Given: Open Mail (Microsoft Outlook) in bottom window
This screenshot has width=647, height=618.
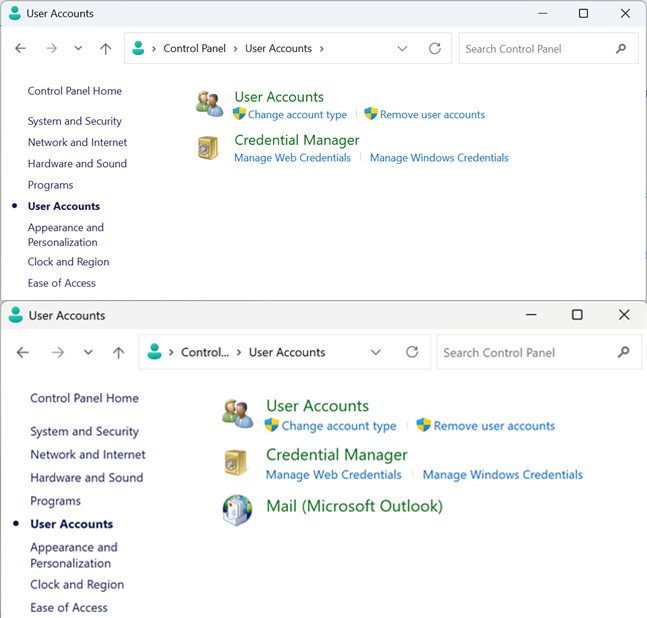Looking at the screenshot, I should (x=354, y=506).
